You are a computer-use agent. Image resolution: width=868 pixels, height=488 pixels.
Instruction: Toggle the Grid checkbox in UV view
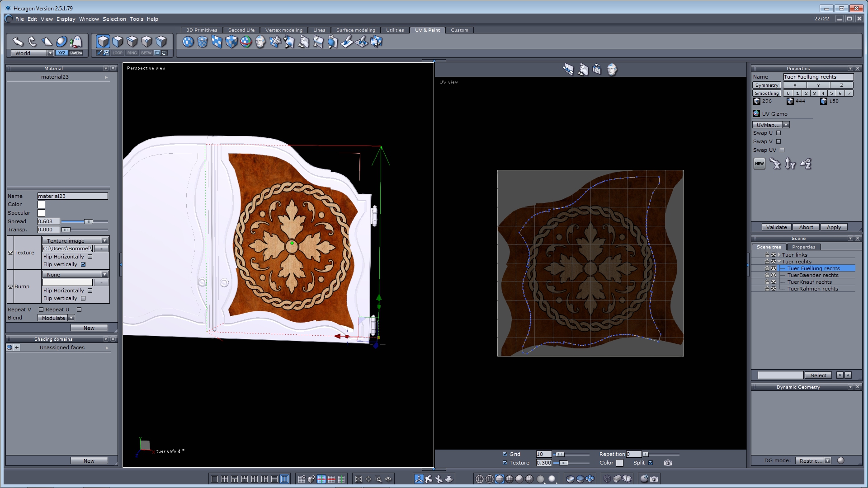pos(505,454)
